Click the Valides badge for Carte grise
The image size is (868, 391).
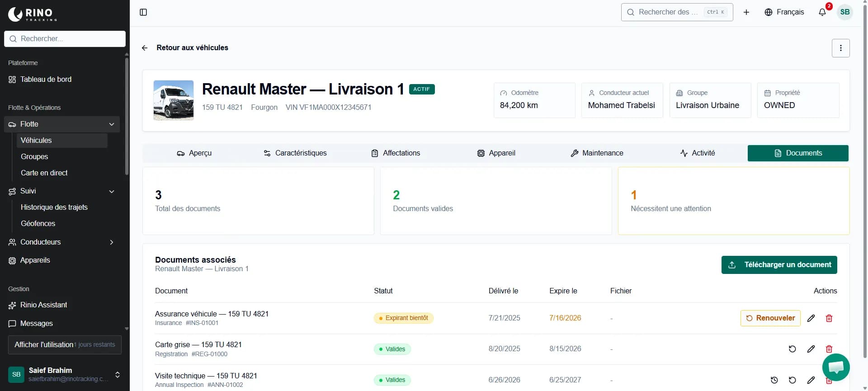pyautogui.click(x=392, y=349)
